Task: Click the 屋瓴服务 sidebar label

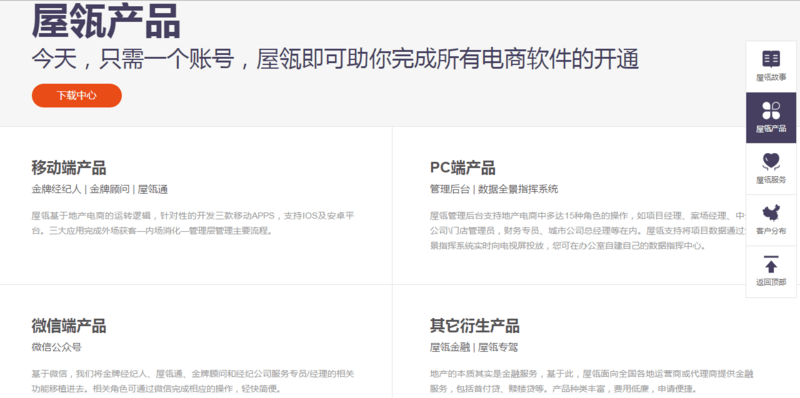Action: (771, 180)
